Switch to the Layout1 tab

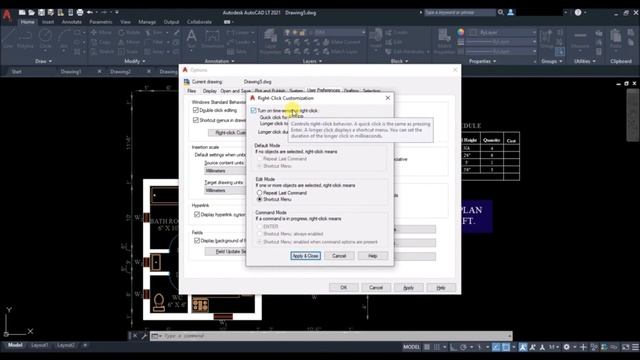(x=40, y=345)
